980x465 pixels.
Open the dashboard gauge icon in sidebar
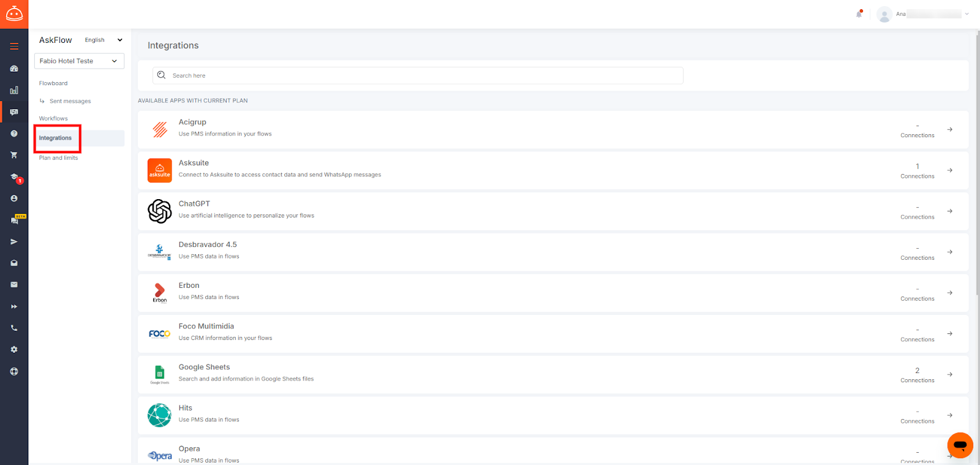14,69
